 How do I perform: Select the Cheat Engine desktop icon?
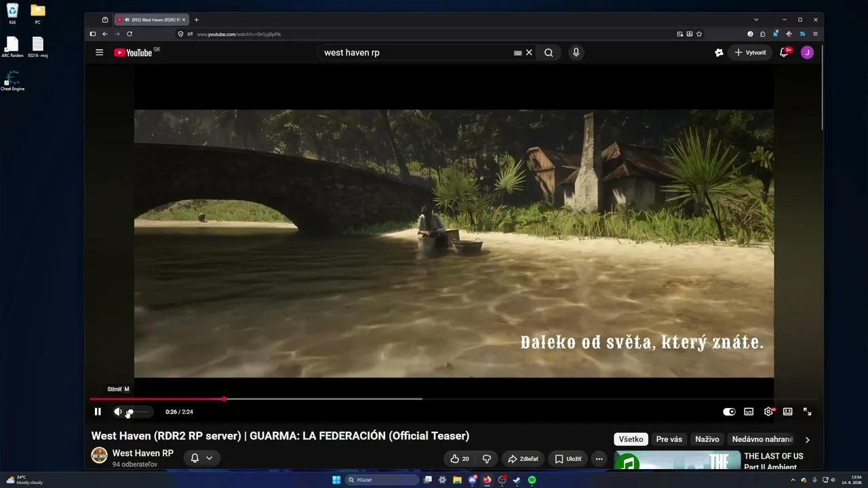12,81
